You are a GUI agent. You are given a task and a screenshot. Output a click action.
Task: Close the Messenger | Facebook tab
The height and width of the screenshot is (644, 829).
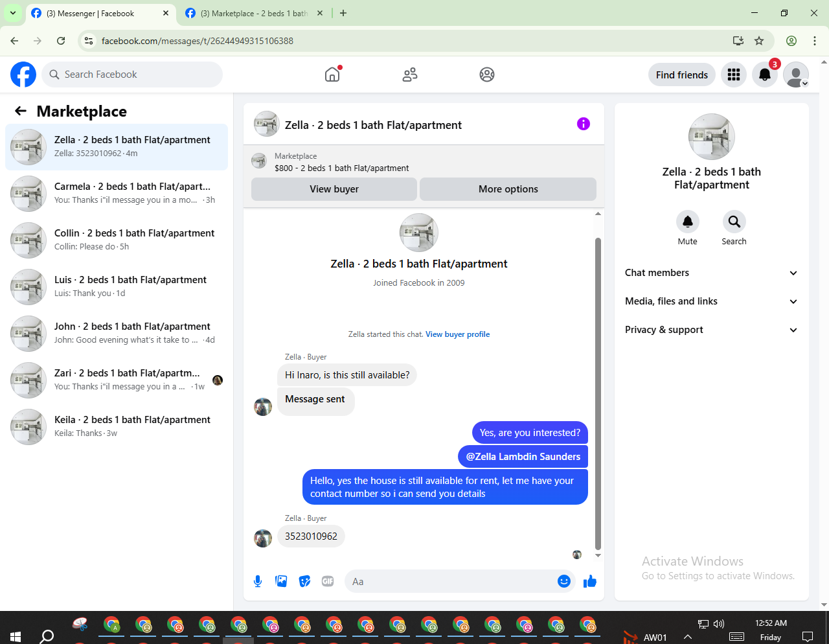(166, 13)
